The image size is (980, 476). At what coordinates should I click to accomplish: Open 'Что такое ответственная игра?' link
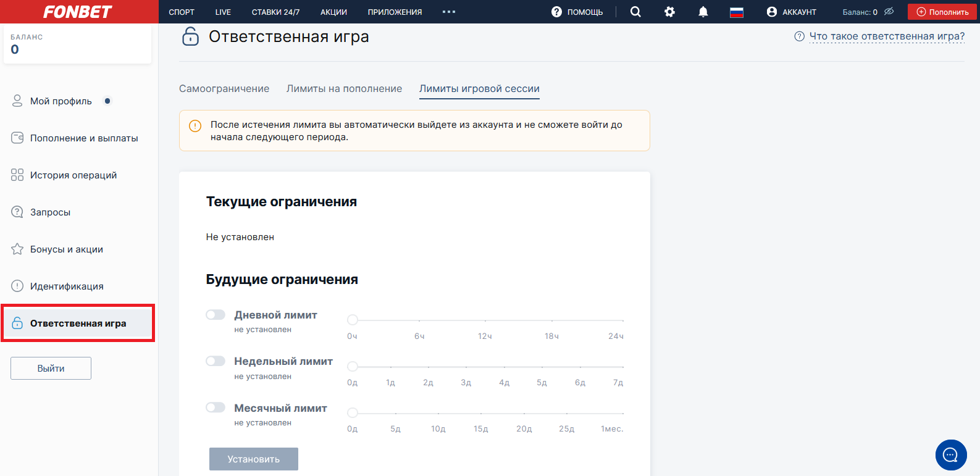(x=887, y=36)
